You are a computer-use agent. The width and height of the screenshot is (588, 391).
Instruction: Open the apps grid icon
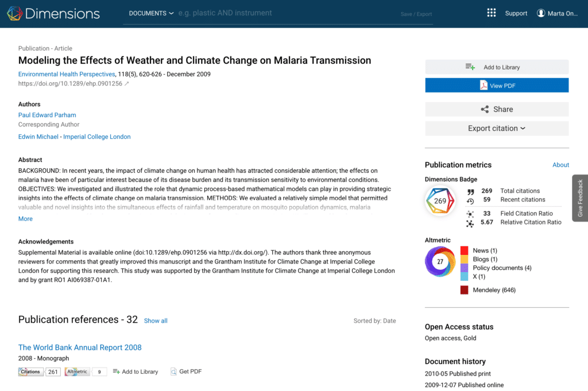(x=491, y=13)
